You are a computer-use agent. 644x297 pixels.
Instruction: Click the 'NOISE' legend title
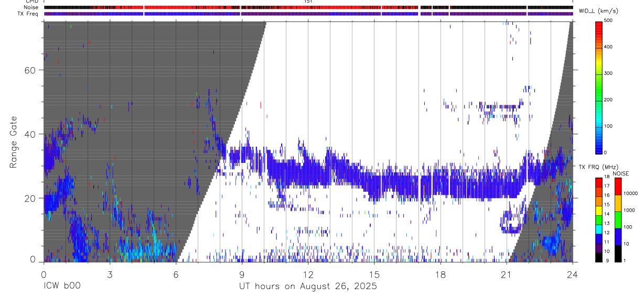(x=622, y=173)
